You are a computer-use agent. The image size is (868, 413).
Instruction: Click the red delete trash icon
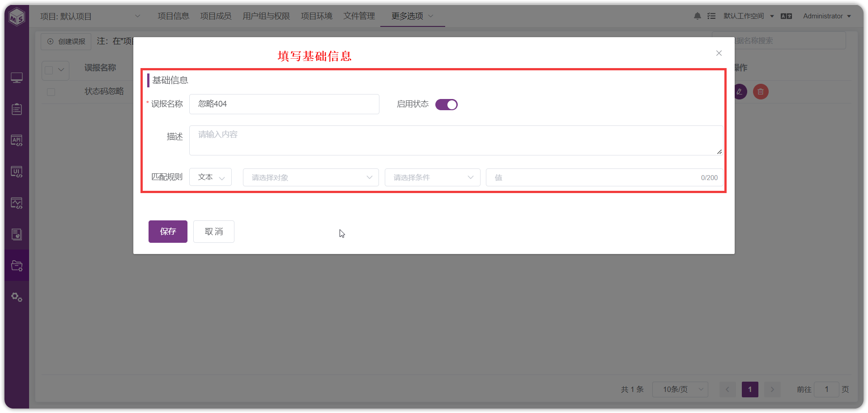click(761, 92)
